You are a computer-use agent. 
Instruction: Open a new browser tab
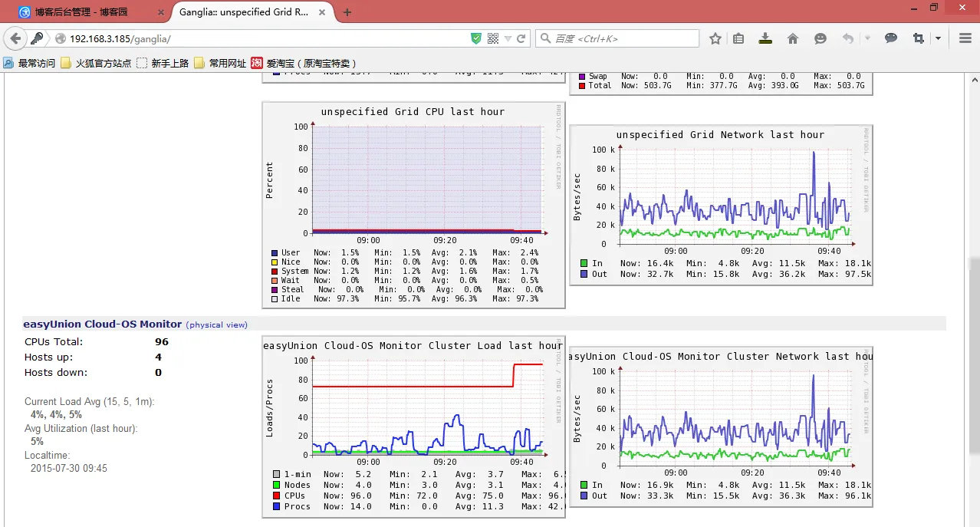(x=347, y=12)
